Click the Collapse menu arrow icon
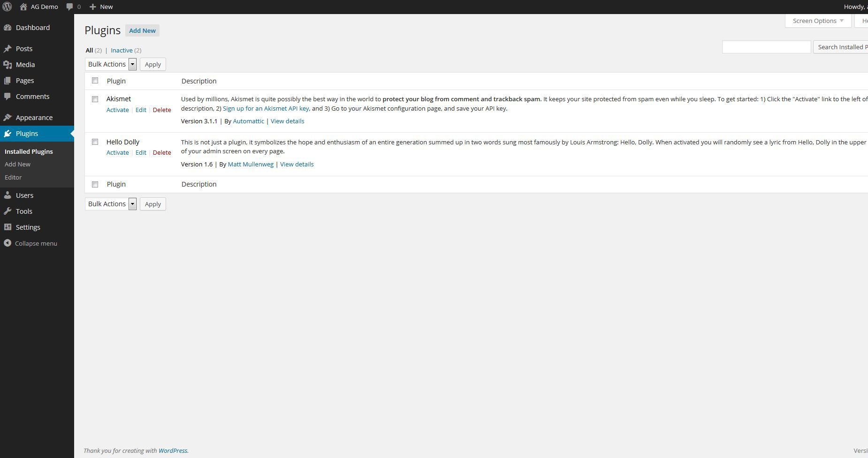The image size is (868, 458). point(8,243)
